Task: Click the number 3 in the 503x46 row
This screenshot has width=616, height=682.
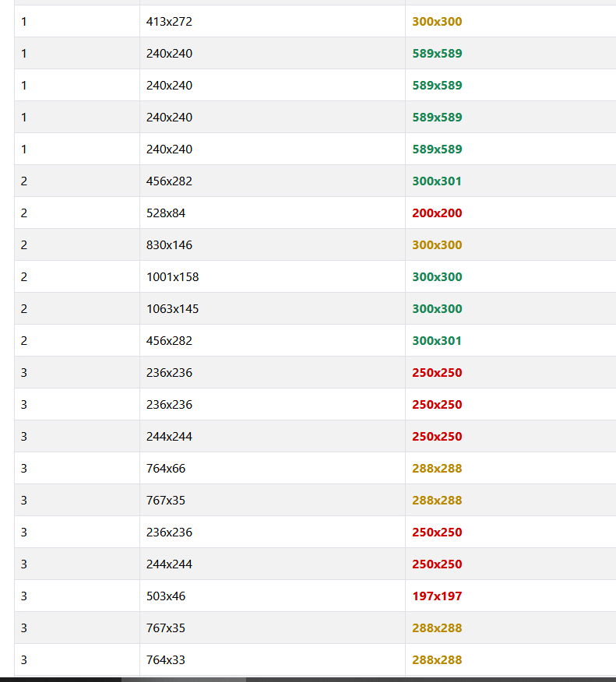Action: point(24,596)
